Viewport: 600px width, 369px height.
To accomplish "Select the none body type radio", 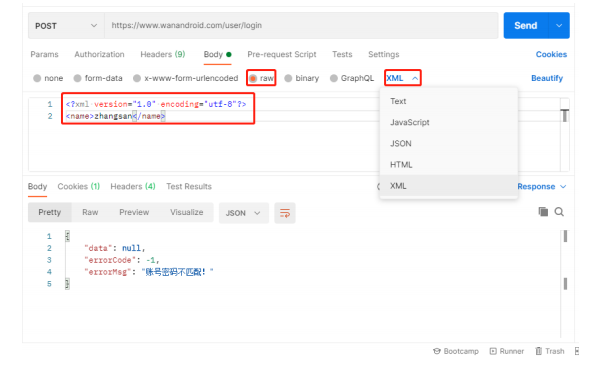I will pyautogui.click(x=37, y=78).
